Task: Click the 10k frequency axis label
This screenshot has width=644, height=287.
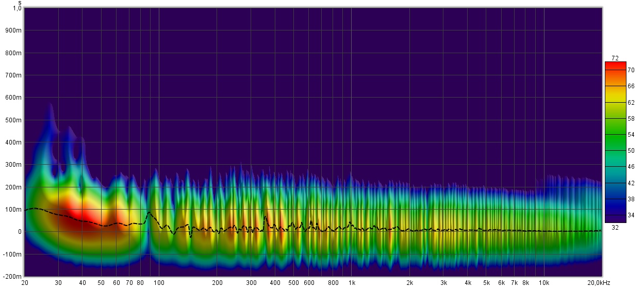Action: (x=544, y=283)
